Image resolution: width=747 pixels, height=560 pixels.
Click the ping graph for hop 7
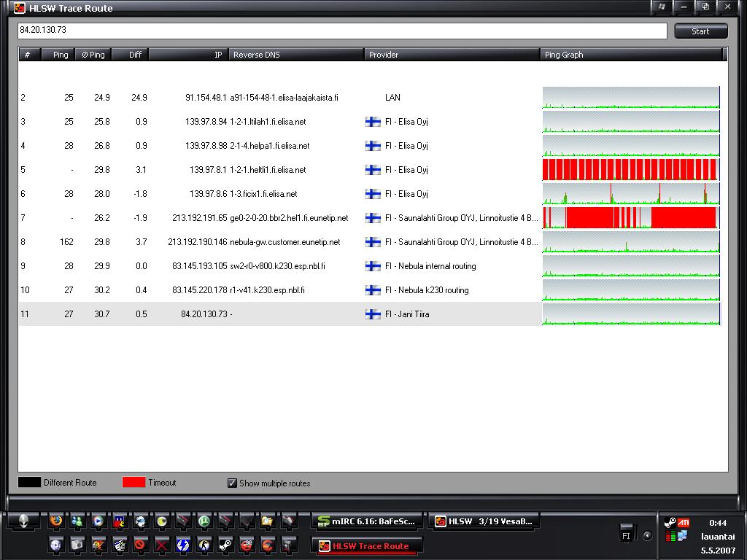[631, 217]
